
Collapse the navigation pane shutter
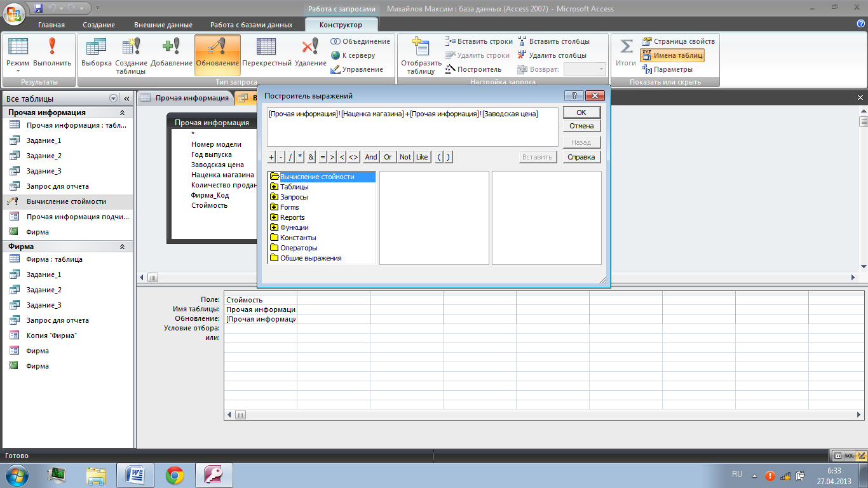pos(126,98)
